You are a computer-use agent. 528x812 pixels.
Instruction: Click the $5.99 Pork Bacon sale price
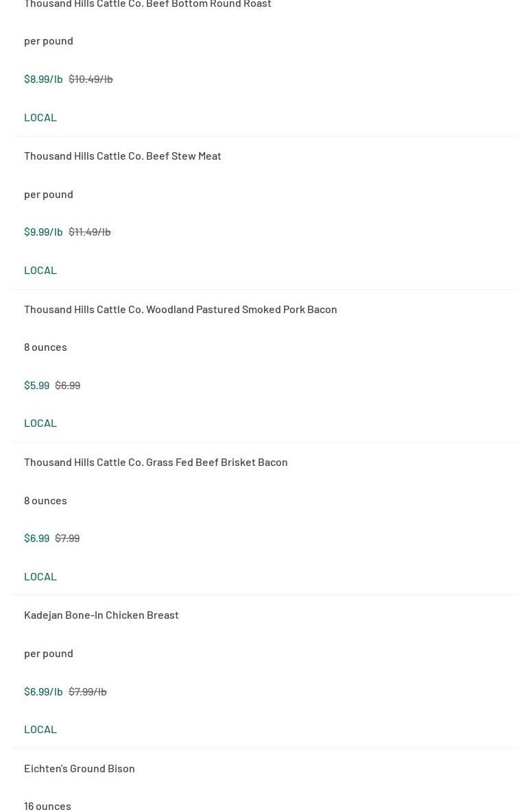point(36,385)
